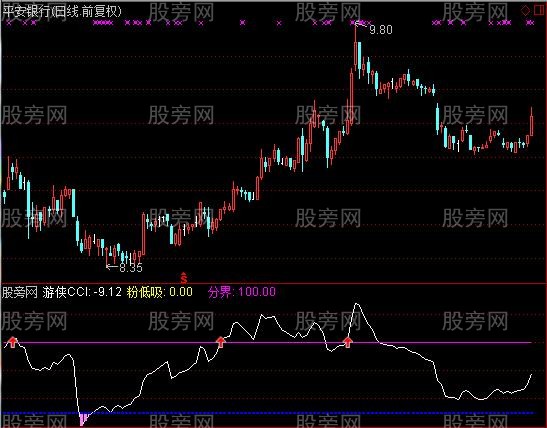Click the pink 粉低吸 bars below the blue line

tap(84, 419)
